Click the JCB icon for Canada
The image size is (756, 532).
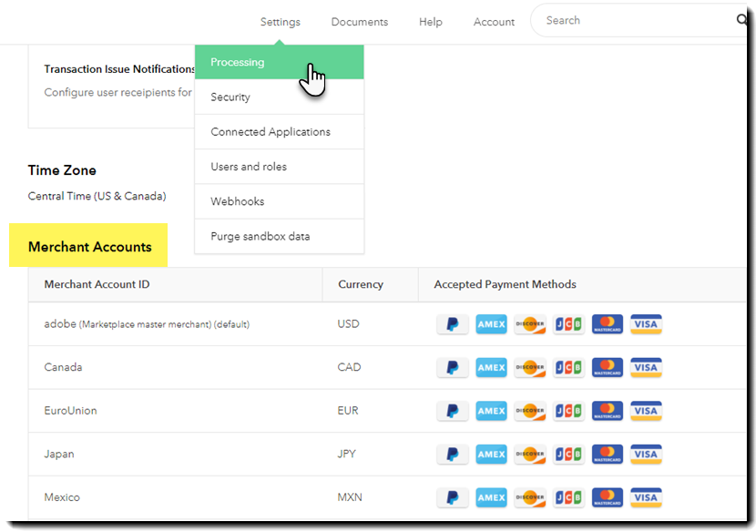tap(568, 367)
